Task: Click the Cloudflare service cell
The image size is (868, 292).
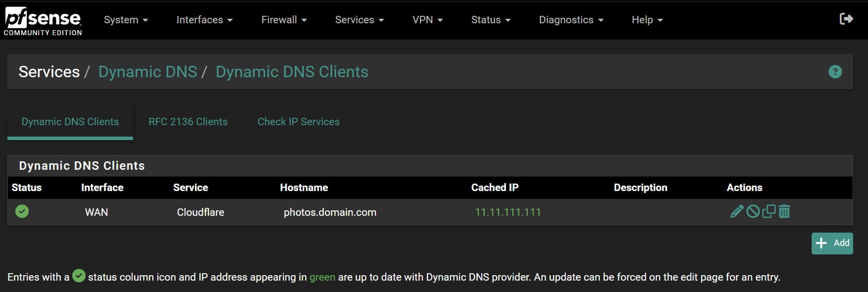Action: (200, 212)
